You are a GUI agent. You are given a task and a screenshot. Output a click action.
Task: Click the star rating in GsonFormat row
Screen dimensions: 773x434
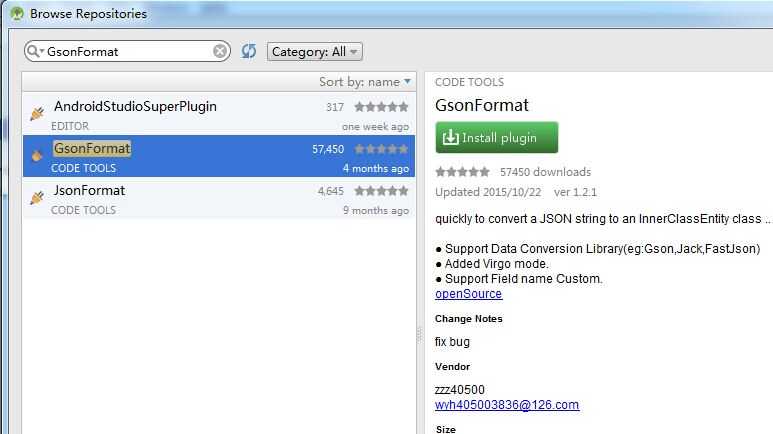pos(381,149)
